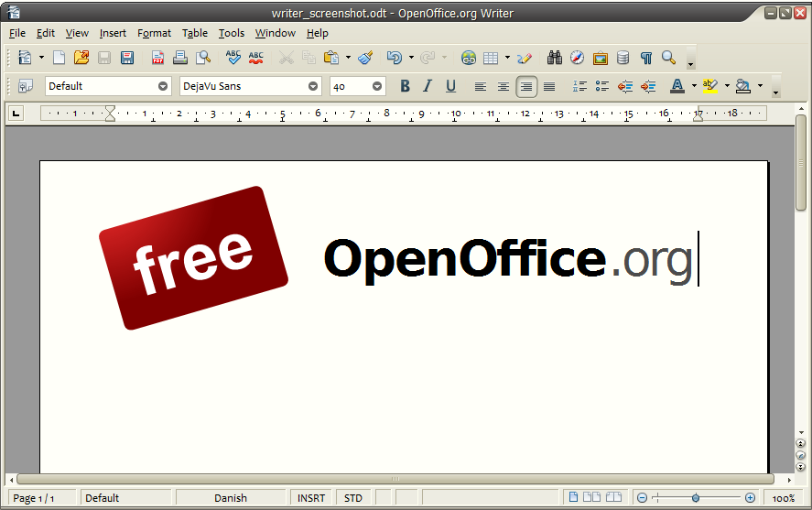Open Styles and Formatting window icon

pos(26,86)
